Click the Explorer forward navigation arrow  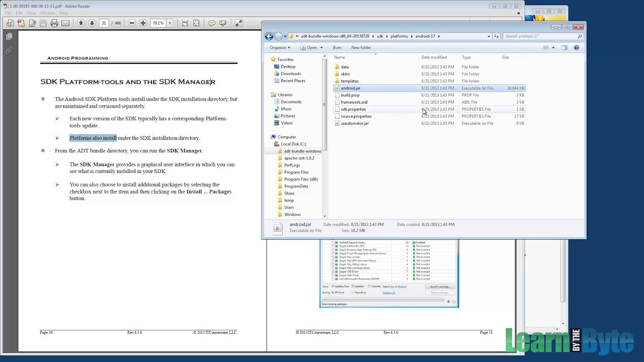point(278,36)
